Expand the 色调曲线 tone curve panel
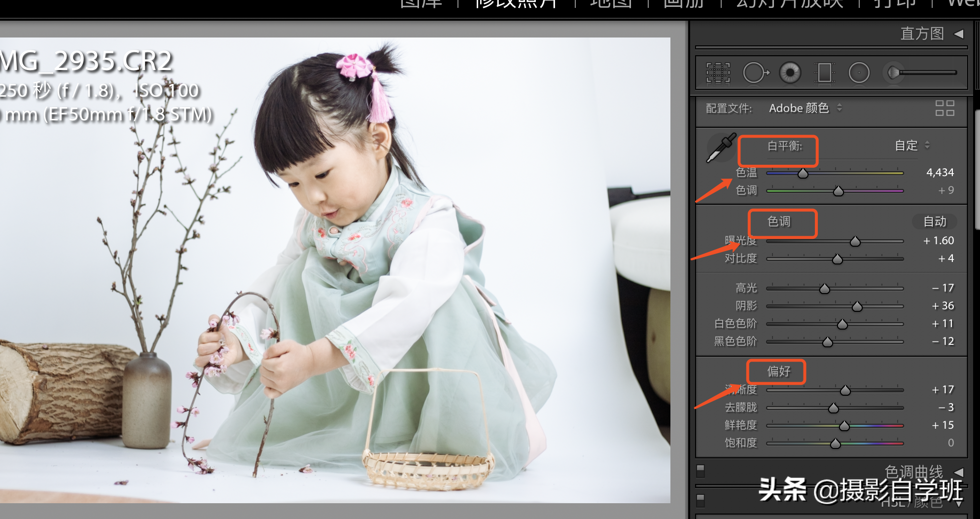This screenshot has width=980, height=519. [x=959, y=472]
